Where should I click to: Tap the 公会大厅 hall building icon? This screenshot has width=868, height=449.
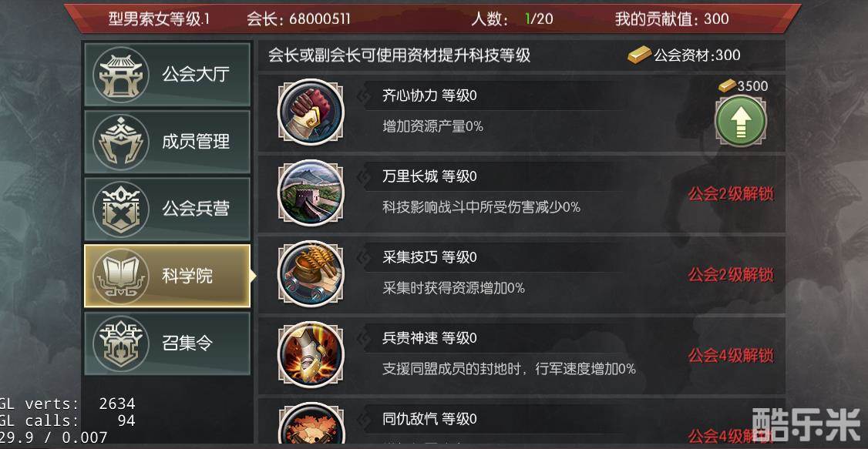coord(121,75)
